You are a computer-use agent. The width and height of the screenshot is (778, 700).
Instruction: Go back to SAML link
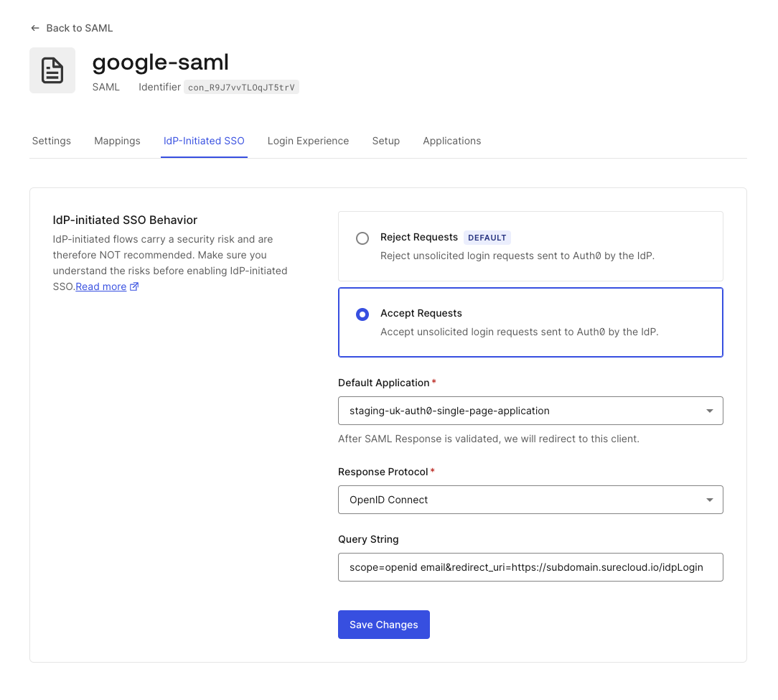point(79,28)
